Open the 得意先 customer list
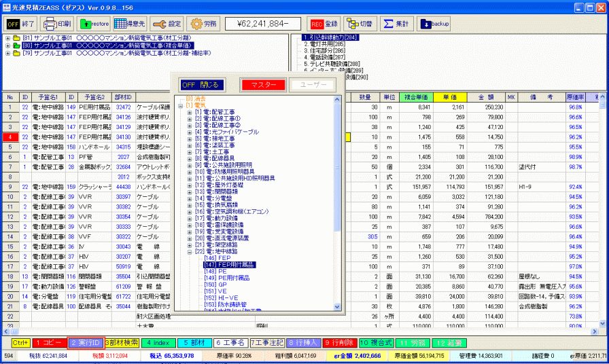 (130, 24)
